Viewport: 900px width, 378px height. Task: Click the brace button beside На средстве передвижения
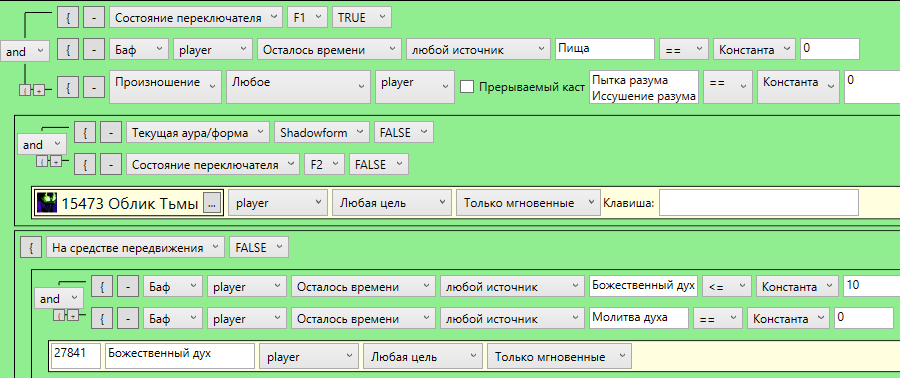coord(31,248)
